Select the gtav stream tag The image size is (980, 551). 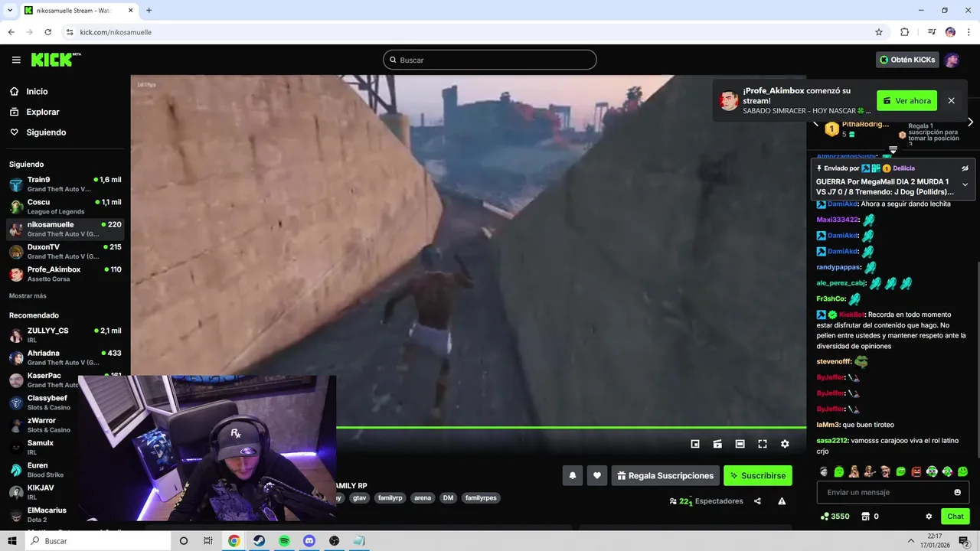[x=359, y=498]
